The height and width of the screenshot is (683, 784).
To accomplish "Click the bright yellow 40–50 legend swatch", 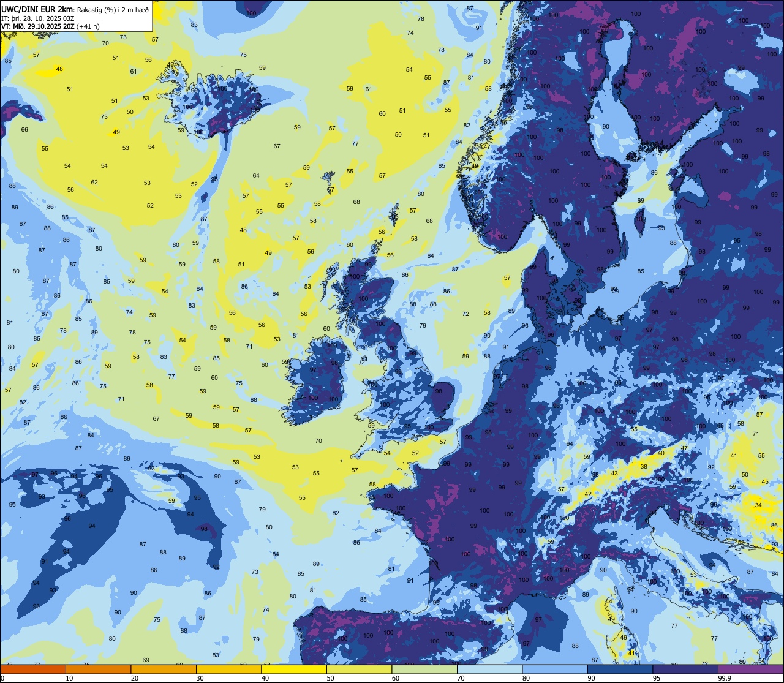I will pos(294,669).
